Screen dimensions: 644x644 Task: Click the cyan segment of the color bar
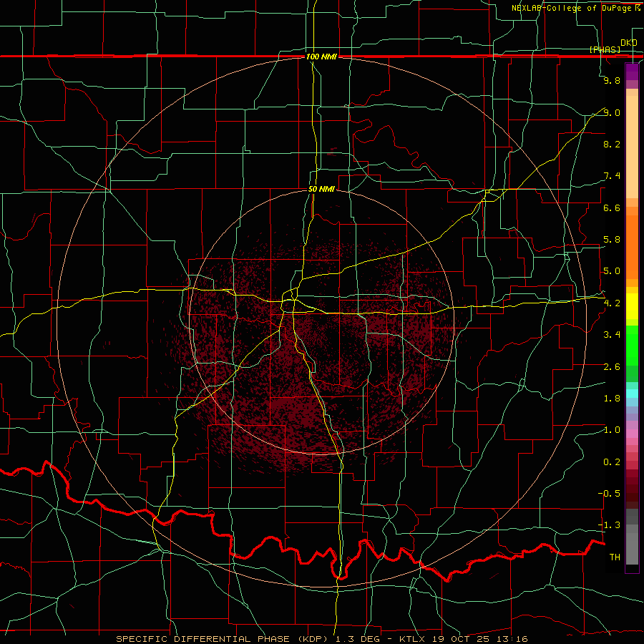click(632, 394)
